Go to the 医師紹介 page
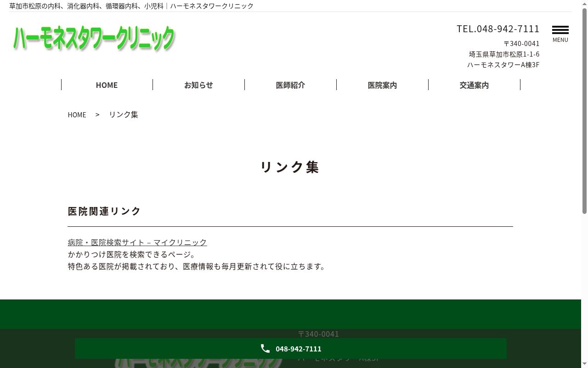This screenshot has width=588, height=368. point(290,85)
